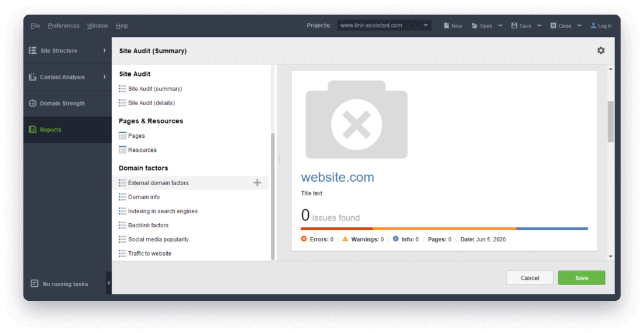Image resolution: width=644 pixels, height=333 pixels.
Task: Select Site Audit (summary) widget
Action: click(x=190, y=89)
